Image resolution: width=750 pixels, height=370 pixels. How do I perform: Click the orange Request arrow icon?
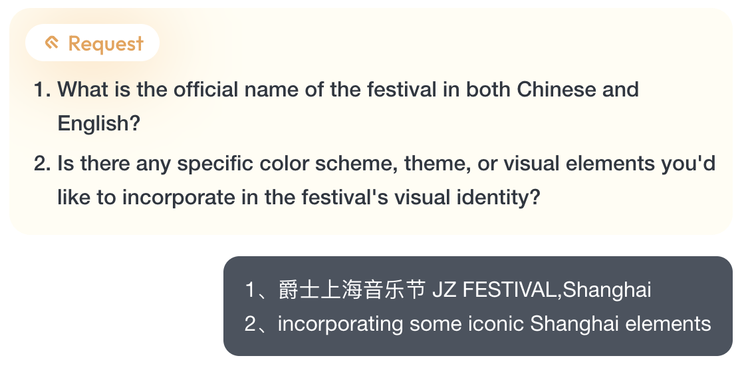tap(52, 43)
